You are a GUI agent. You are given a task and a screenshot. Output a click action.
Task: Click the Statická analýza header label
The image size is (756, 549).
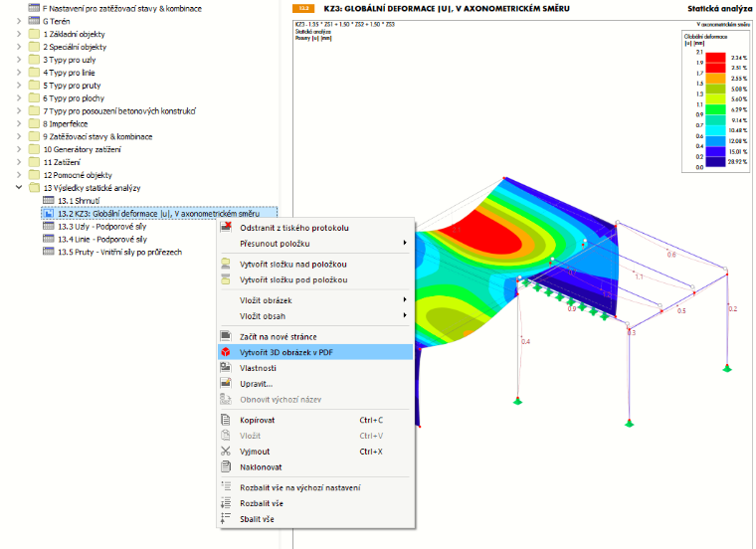[x=719, y=8]
